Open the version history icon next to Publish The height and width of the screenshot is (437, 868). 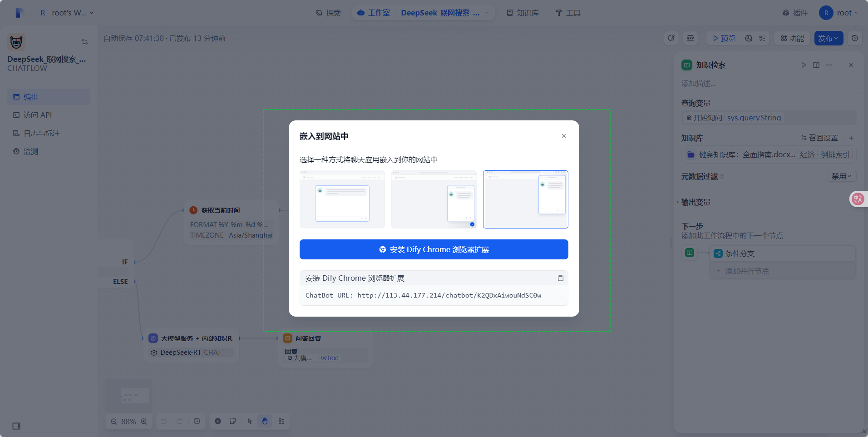(x=855, y=38)
